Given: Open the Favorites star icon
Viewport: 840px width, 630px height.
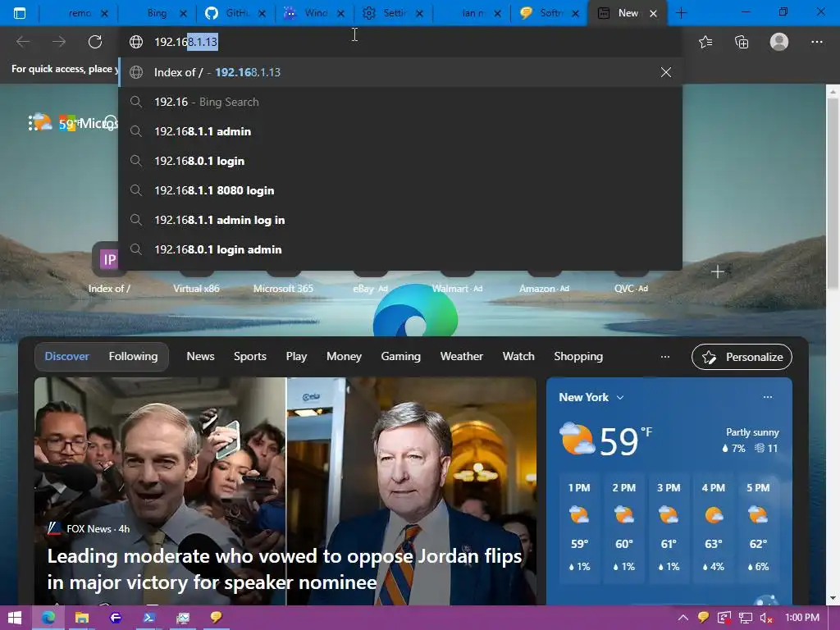Looking at the screenshot, I should [x=705, y=42].
